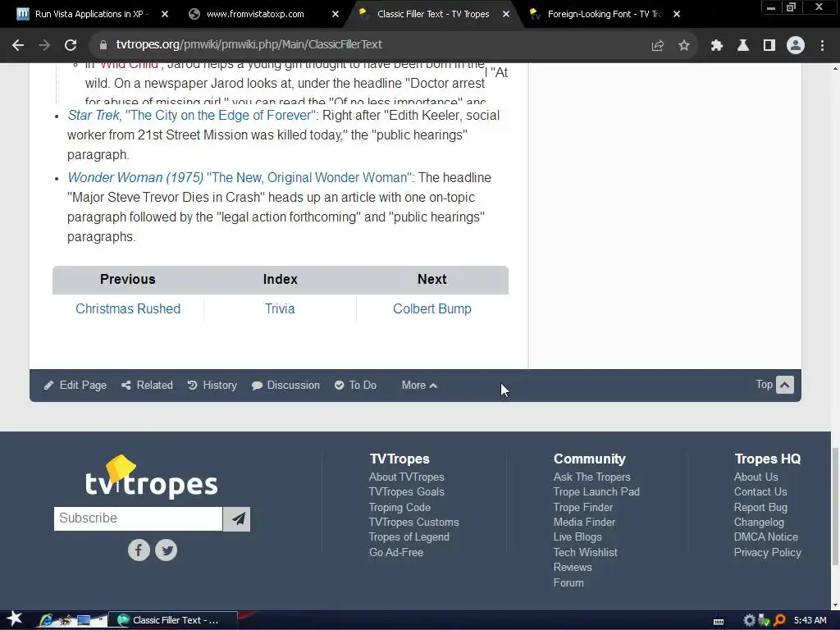Open the Colbert Bump next link
Screen dimensions: 840x630
pos(432,308)
